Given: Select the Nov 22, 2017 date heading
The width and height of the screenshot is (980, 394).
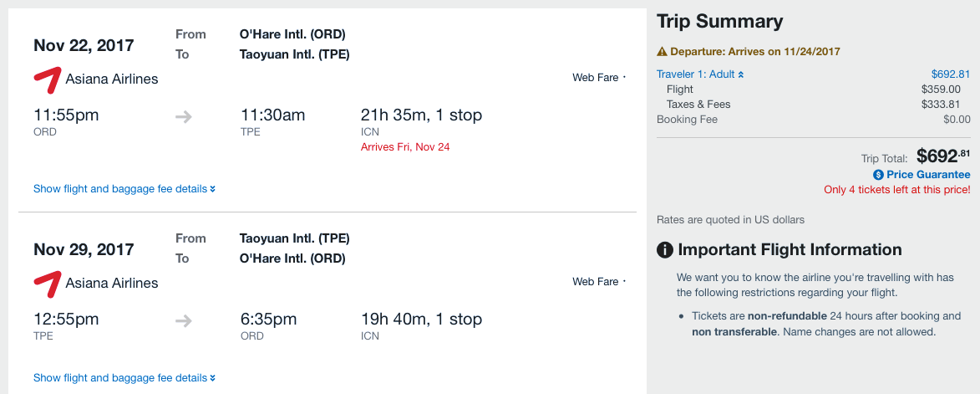Looking at the screenshot, I should [x=84, y=45].
